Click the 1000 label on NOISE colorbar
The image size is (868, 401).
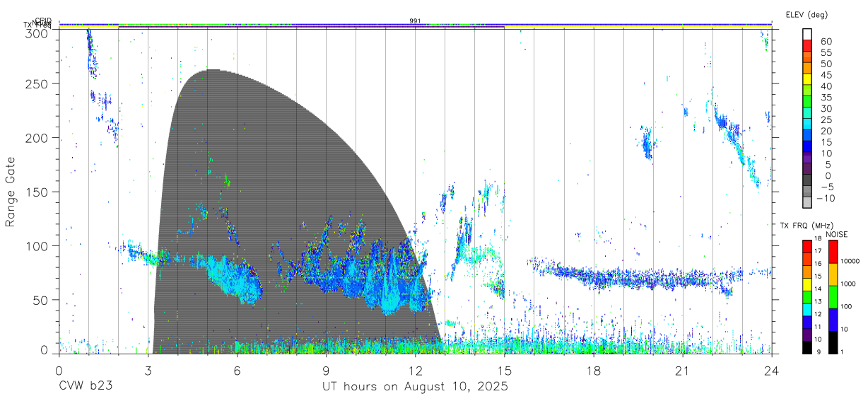848,284
